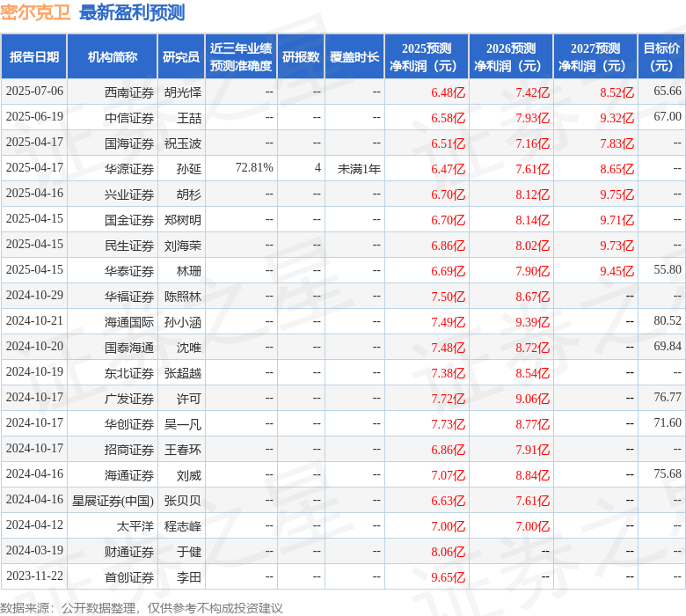Image resolution: width=686 pixels, height=616 pixels.
Task: Select the 覆盖时长 column header
Action: 354,57
